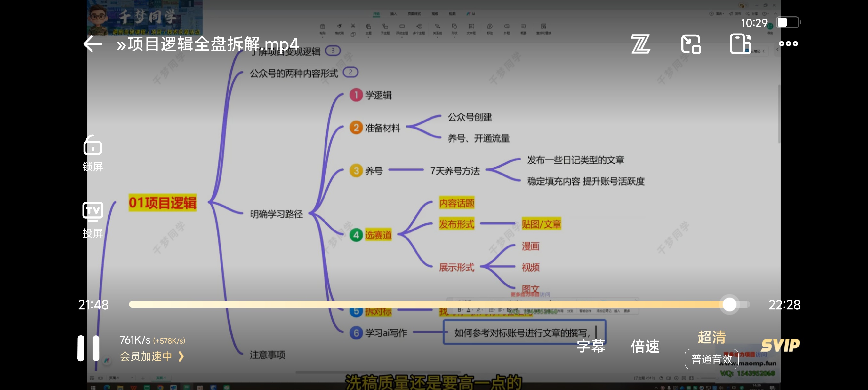Select the 学逻辑 node
This screenshot has width=868, height=390.
(x=378, y=95)
